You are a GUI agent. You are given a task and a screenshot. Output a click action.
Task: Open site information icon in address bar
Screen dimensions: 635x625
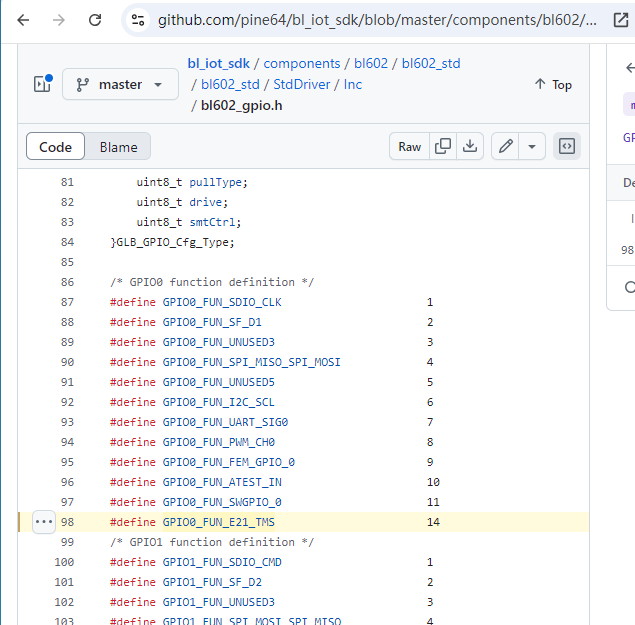(138, 20)
